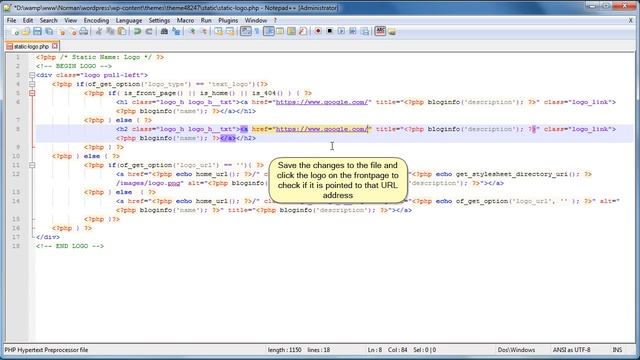Click the INS insert mode indicator
640x360 pixels.
[617, 350]
